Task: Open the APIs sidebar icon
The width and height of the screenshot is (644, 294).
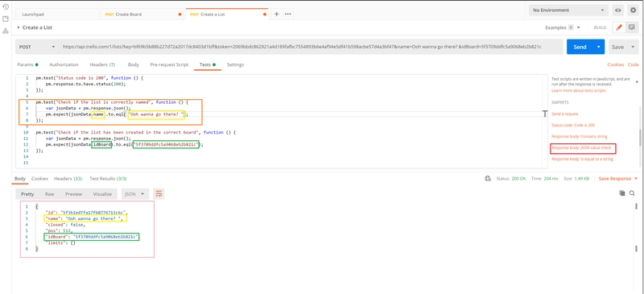Action: pos(6,31)
